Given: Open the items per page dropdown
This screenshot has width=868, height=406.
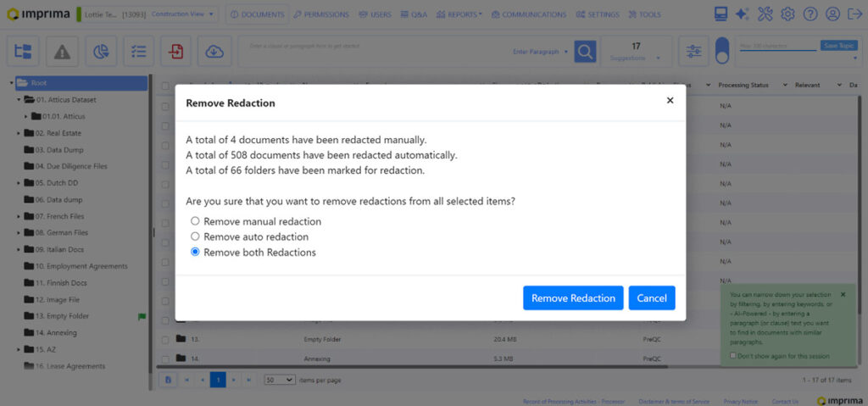Looking at the screenshot, I should (x=280, y=380).
